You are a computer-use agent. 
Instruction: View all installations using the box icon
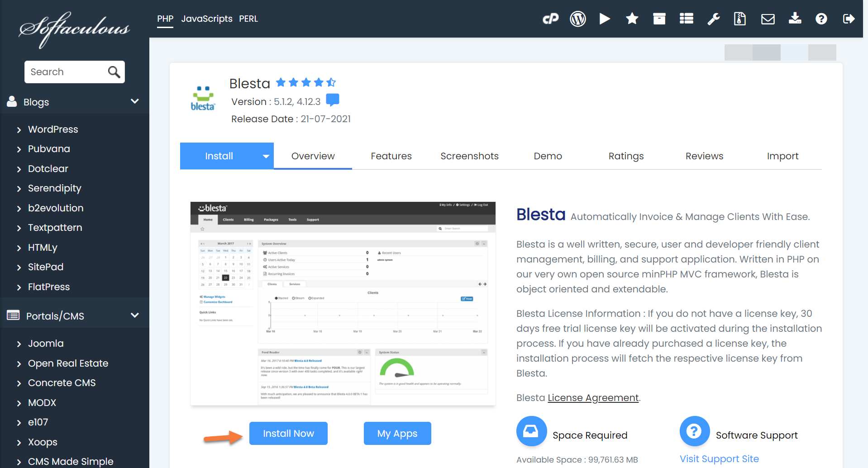pos(659,19)
